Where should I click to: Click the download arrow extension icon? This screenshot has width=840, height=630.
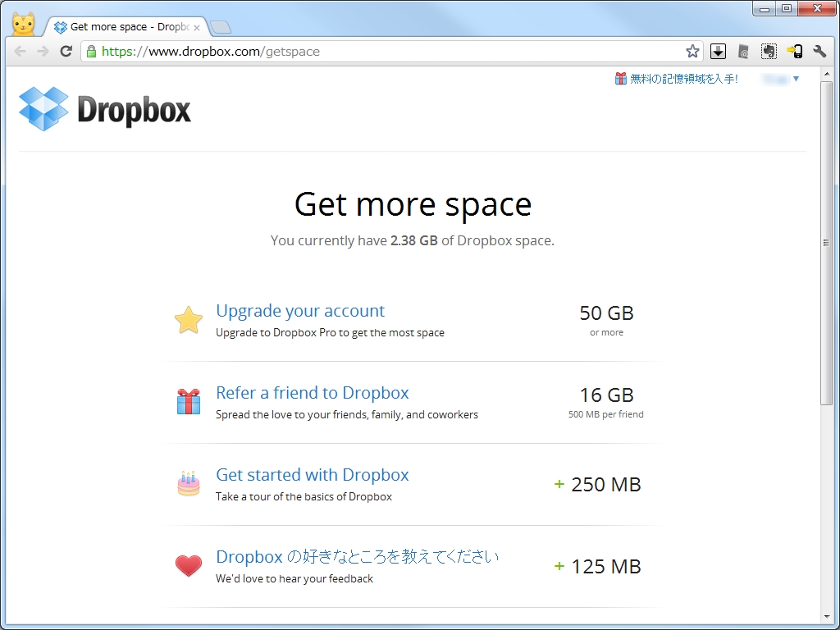pyautogui.click(x=717, y=51)
